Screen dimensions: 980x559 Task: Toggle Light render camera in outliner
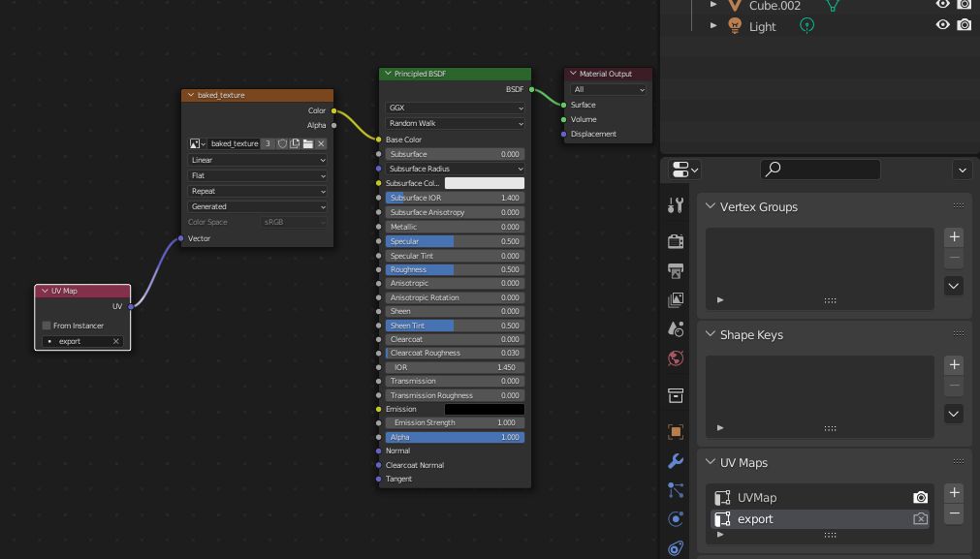pos(964,25)
